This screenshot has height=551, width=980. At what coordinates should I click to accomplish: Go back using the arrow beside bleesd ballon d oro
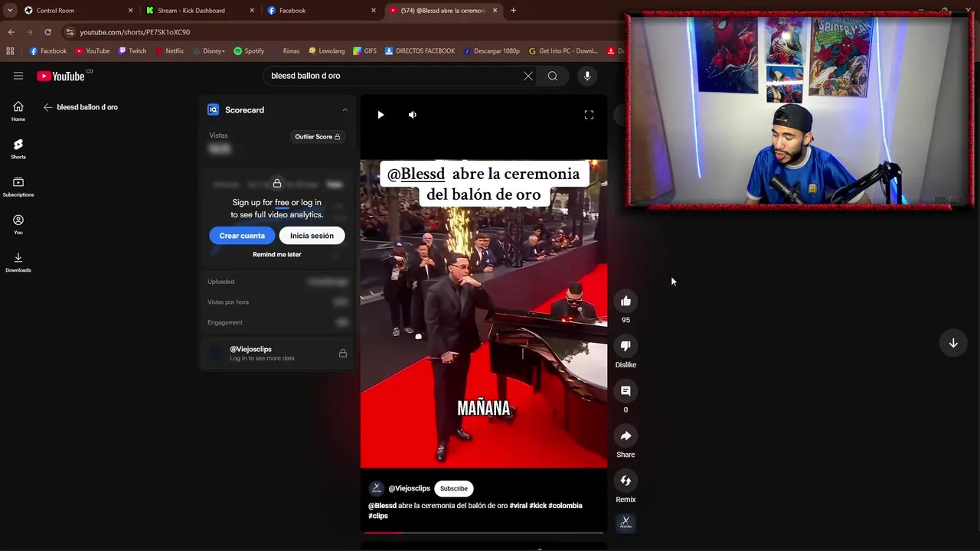point(47,107)
